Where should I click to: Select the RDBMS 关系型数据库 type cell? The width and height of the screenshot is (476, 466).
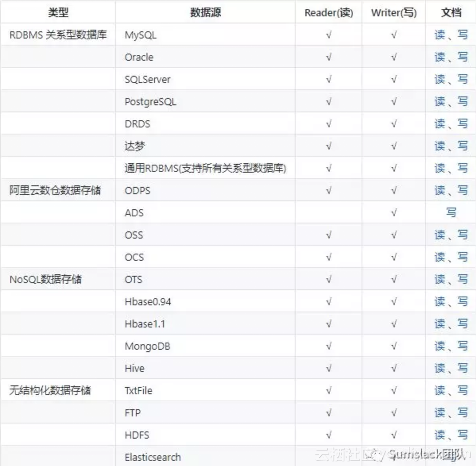[58, 35]
